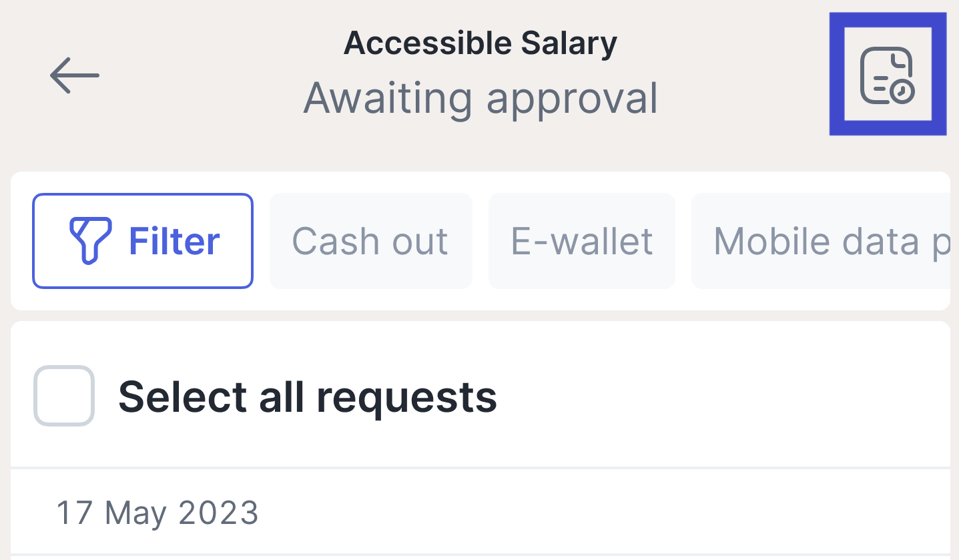Image resolution: width=959 pixels, height=560 pixels.
Task: Select the Cash out filter chip
Action: point(370,241)
